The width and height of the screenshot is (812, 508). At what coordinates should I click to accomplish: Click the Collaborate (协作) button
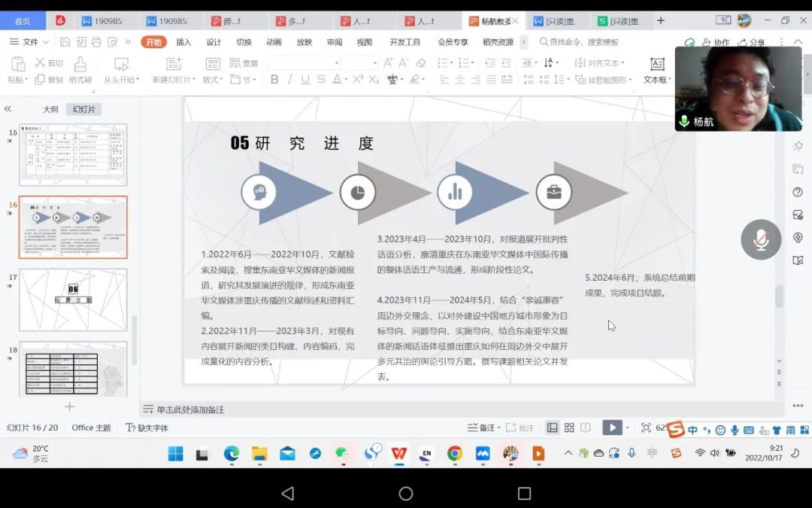coord(716,42)
